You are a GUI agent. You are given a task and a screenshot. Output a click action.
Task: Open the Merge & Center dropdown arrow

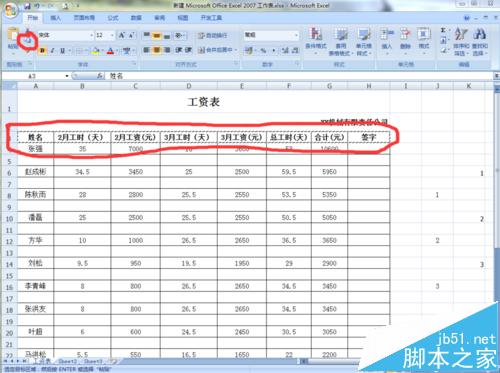(236, 50)
